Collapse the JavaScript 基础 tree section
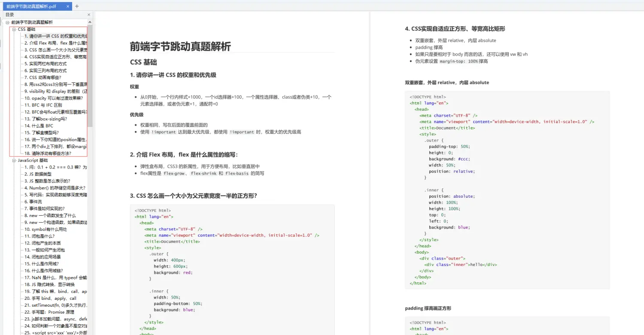Screen dimensions: 644x335 click(x=14, y=160)
